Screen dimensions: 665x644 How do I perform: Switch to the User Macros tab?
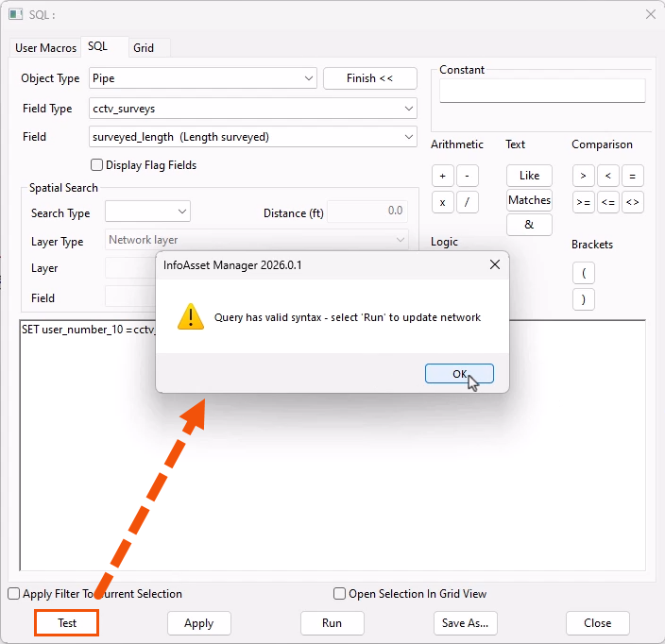[45, 48]
